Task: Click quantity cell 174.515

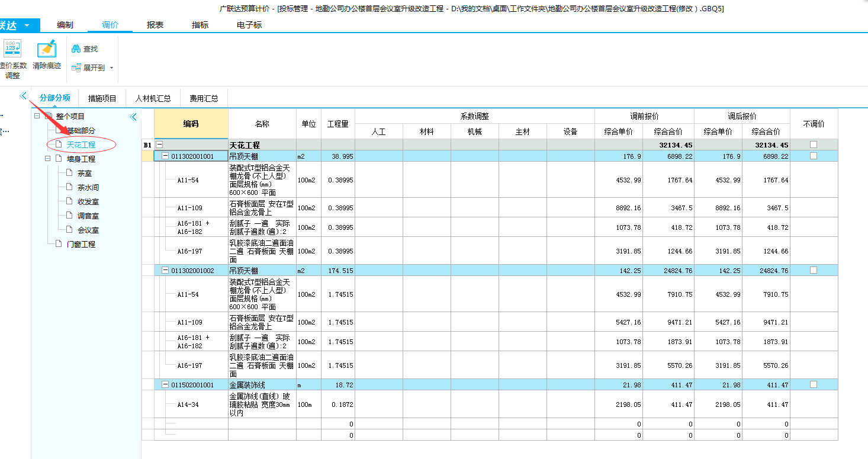Action: [x=338, y=270]
